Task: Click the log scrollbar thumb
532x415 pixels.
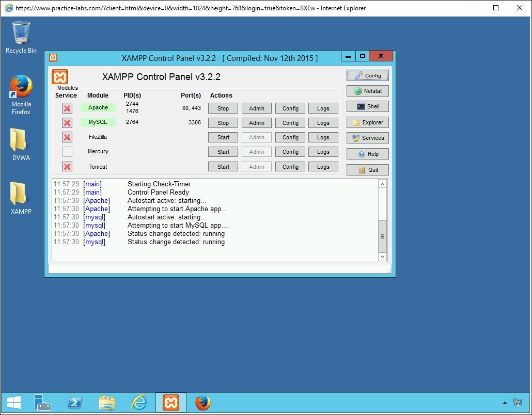Action: point(382,236)
